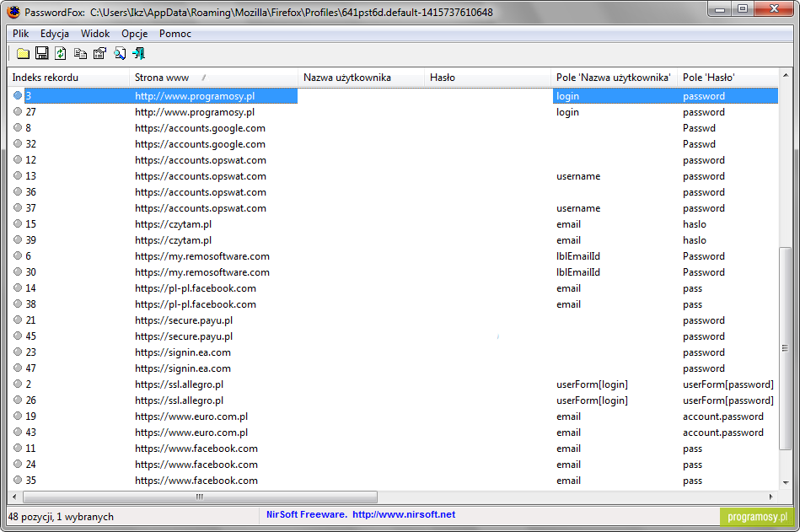Select record 35 https://www.facebook.com URL
The width and height of the screenshot is (800, 532).
click(x=196, y=481)
